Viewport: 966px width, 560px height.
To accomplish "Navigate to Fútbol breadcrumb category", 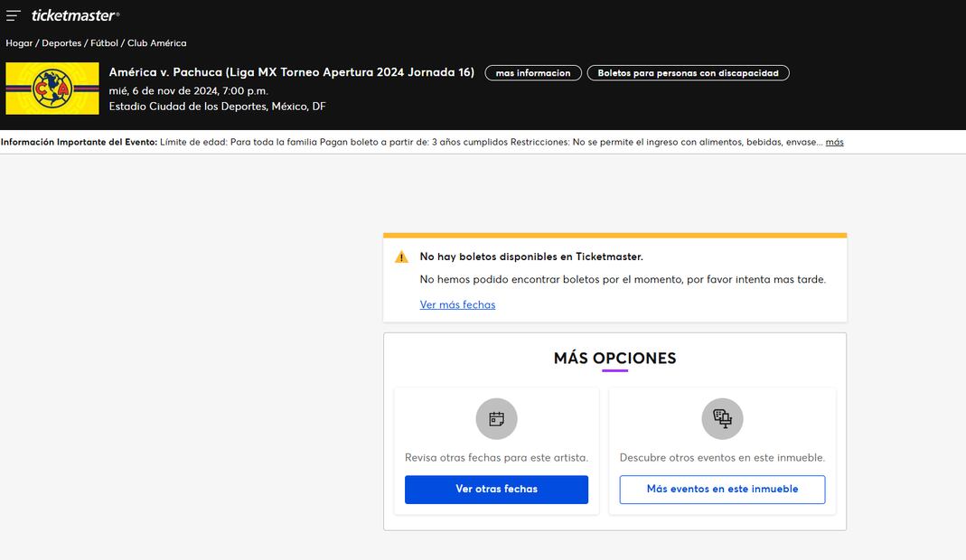I will click(104, 43).
